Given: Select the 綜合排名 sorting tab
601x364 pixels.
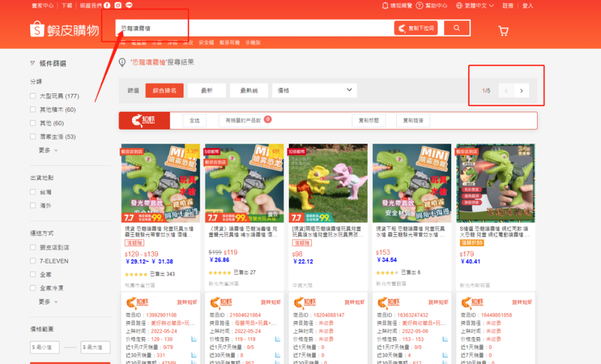Looking at the screenshot, I should [x=164, y=90].
